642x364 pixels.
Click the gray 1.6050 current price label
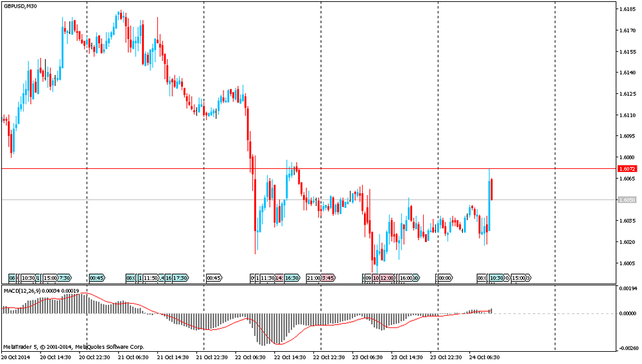(627, 200)
